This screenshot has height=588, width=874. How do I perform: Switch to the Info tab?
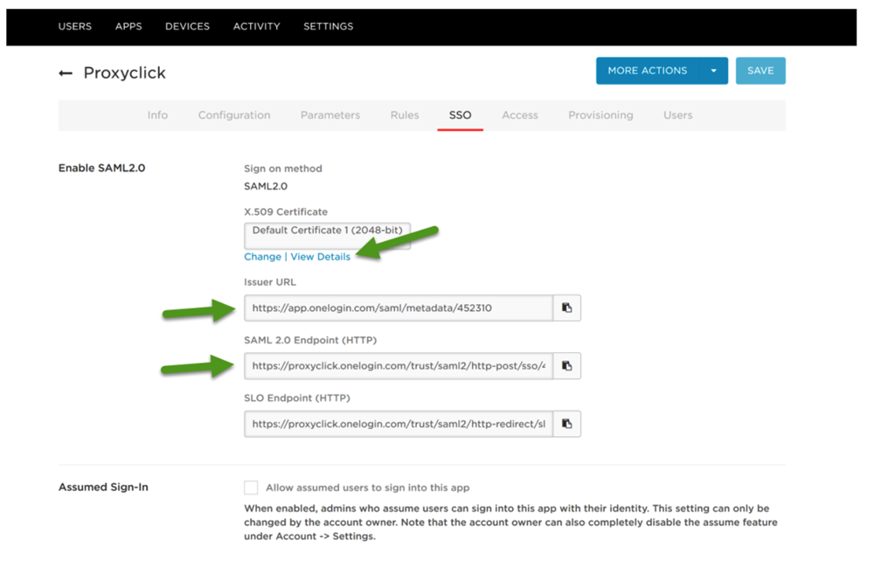(157, 115)
